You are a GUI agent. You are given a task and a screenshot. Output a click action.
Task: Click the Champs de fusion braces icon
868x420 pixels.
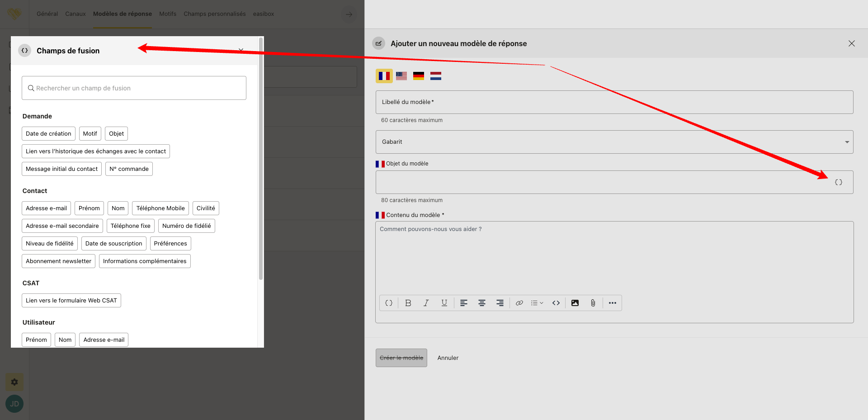(25, 51)
